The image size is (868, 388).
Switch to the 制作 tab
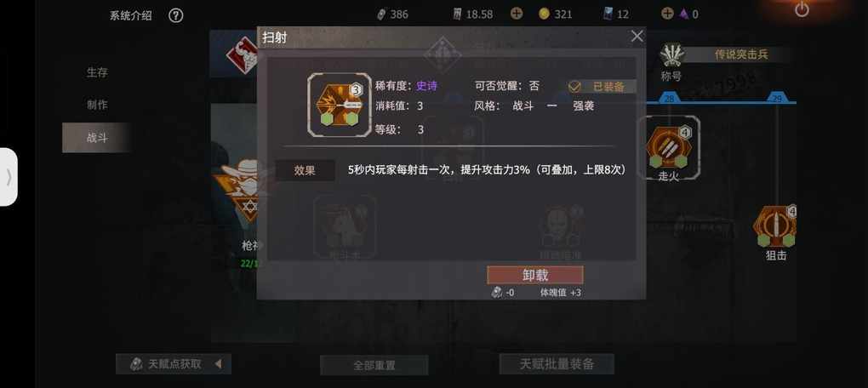(x=97, y=106)
